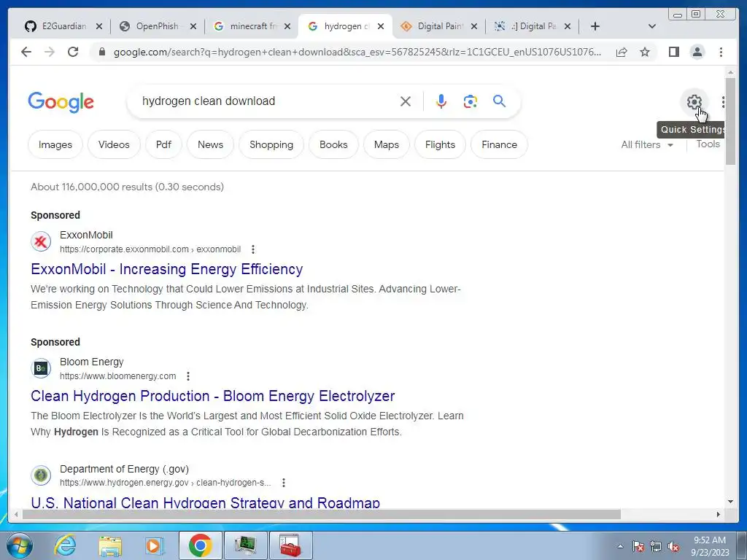Viewport: 747px width, 560px height.
Task: Click the Bloom Energy favicon
Action: (41, 368)
